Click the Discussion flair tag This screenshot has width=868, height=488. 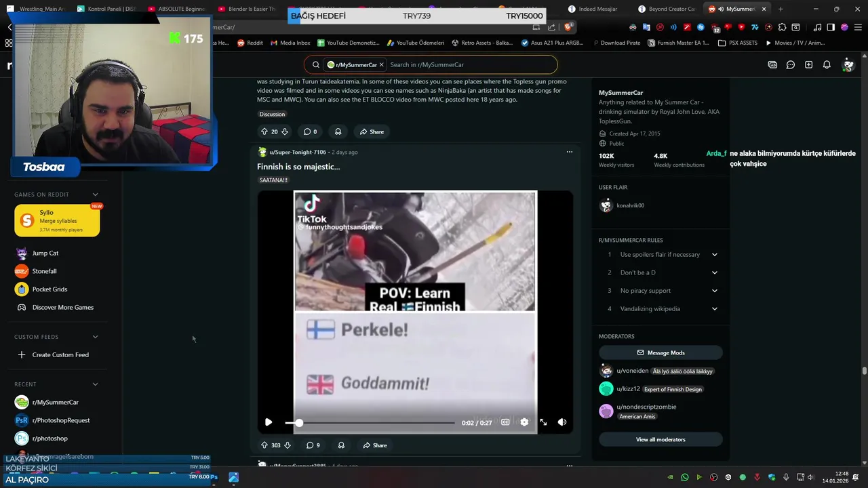[272, 114]
